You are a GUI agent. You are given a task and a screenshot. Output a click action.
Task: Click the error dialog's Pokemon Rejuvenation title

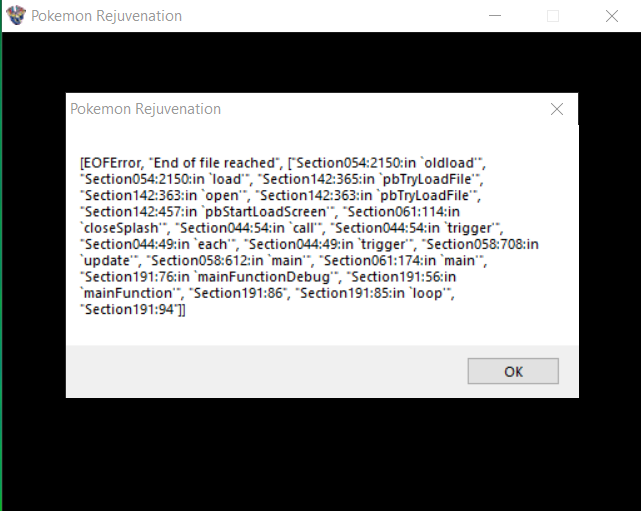(146, 109)
